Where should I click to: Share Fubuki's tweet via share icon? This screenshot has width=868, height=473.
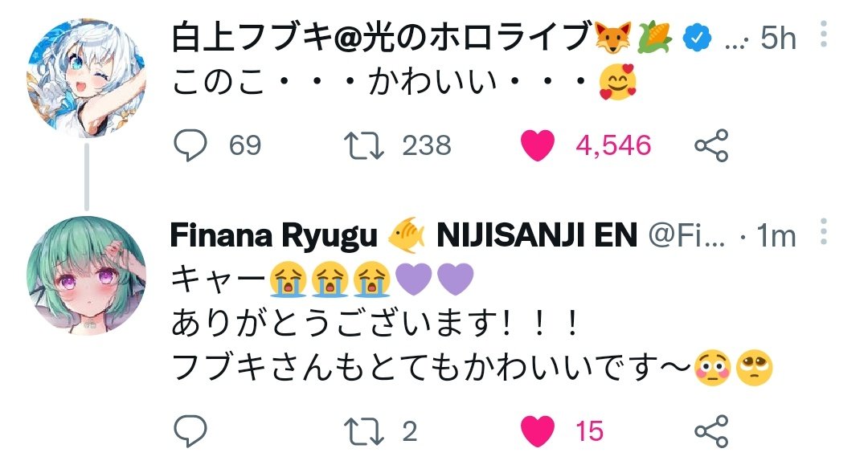[x=711, y=145]
